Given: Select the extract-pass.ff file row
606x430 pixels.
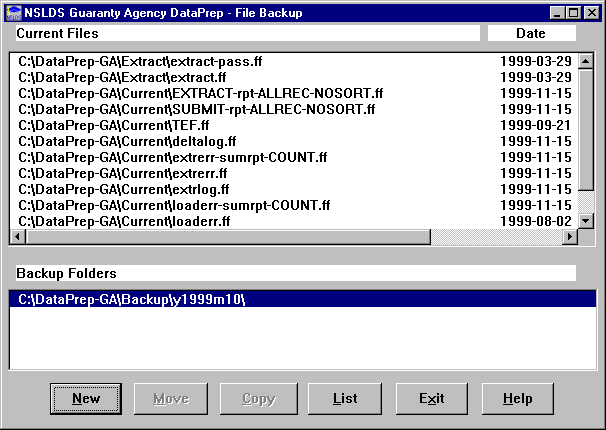Looking at the screenshot, I should tap(294, 61).
